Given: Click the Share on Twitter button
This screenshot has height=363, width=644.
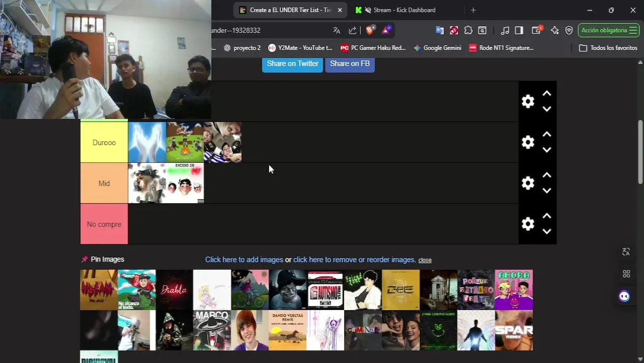Looking at the screenshot, I should pos(292,64).
